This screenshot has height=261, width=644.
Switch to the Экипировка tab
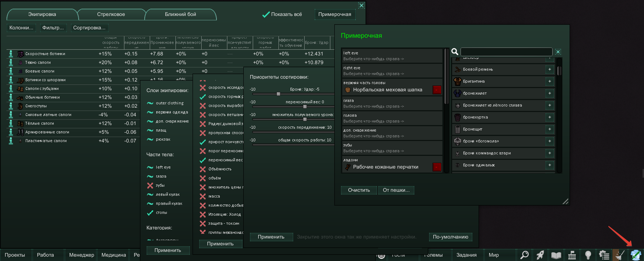(x=42, y=14)
